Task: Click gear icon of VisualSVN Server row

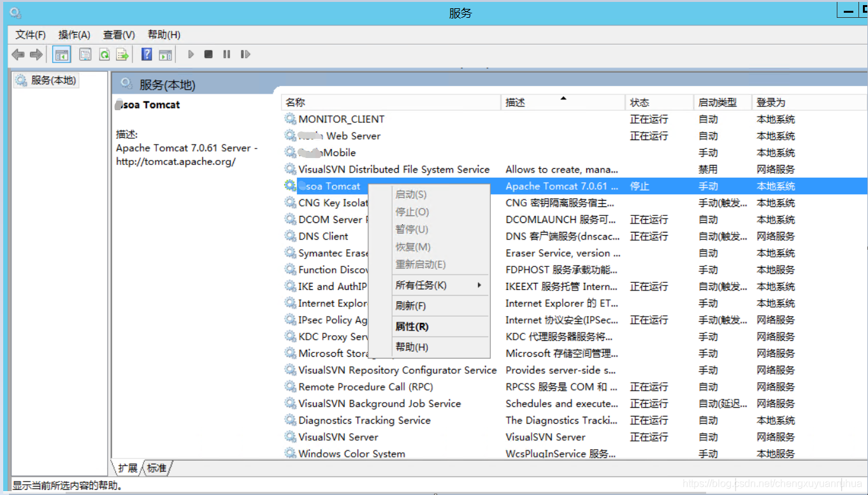Action: [291, 437]
